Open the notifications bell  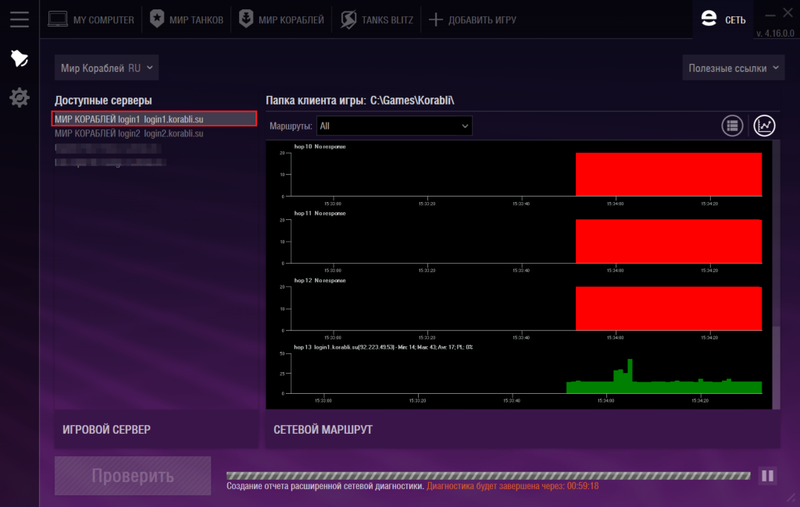[x=19, y=59]
